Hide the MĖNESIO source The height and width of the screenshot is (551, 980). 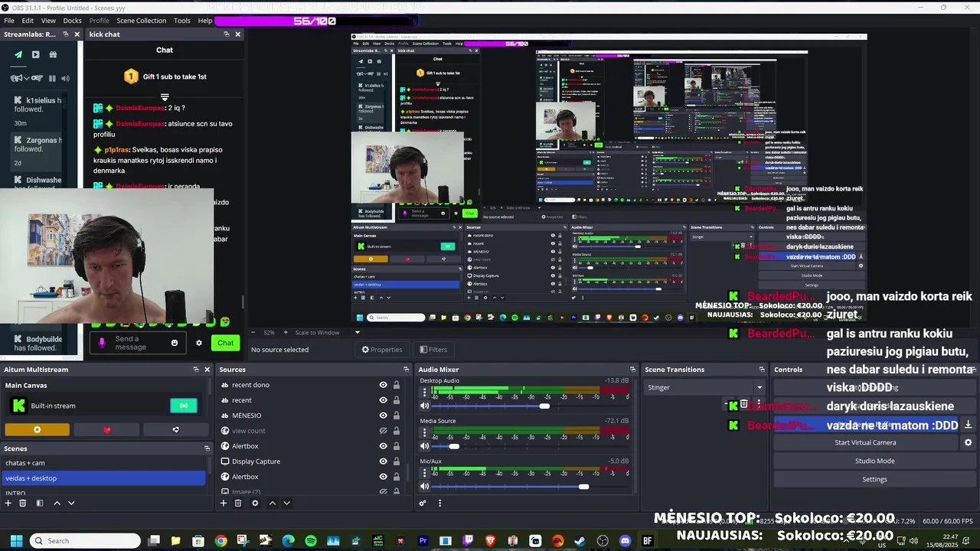click(x=383, y=416)
